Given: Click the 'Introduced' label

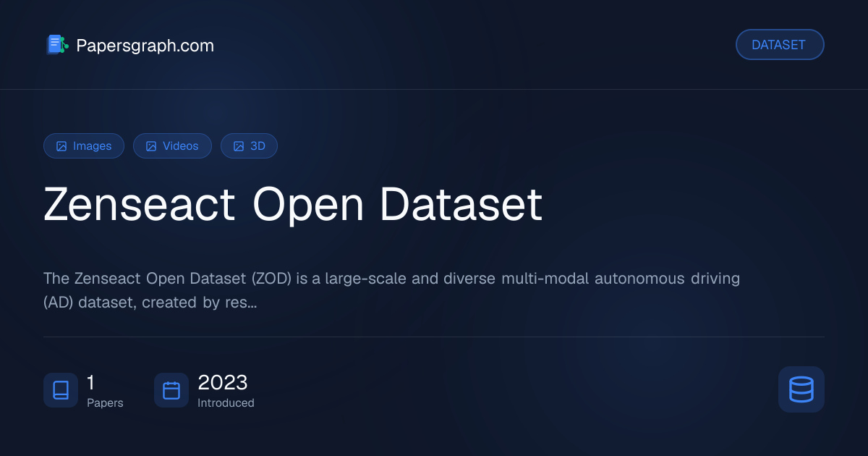Looking at the screenshot, I should click(x=226, y=403).
